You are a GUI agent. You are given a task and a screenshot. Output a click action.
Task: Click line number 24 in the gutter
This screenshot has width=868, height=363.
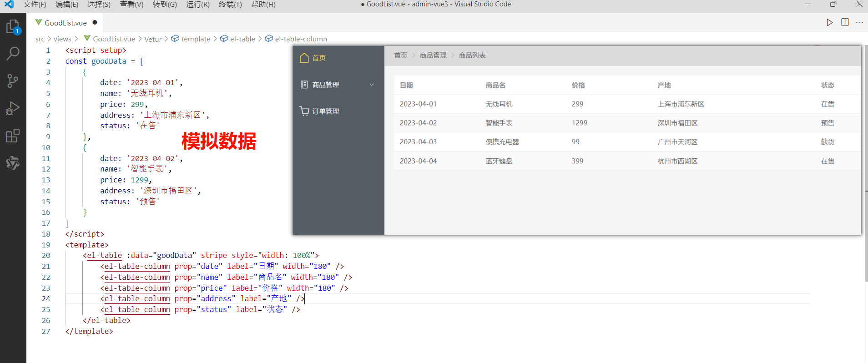point(46,299)
